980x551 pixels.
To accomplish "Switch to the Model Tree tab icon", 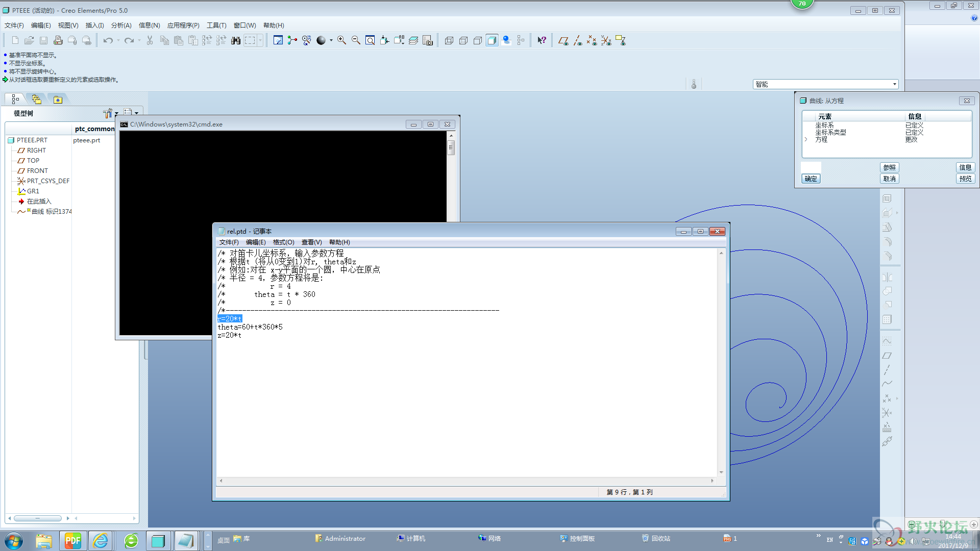I will 15,99.
